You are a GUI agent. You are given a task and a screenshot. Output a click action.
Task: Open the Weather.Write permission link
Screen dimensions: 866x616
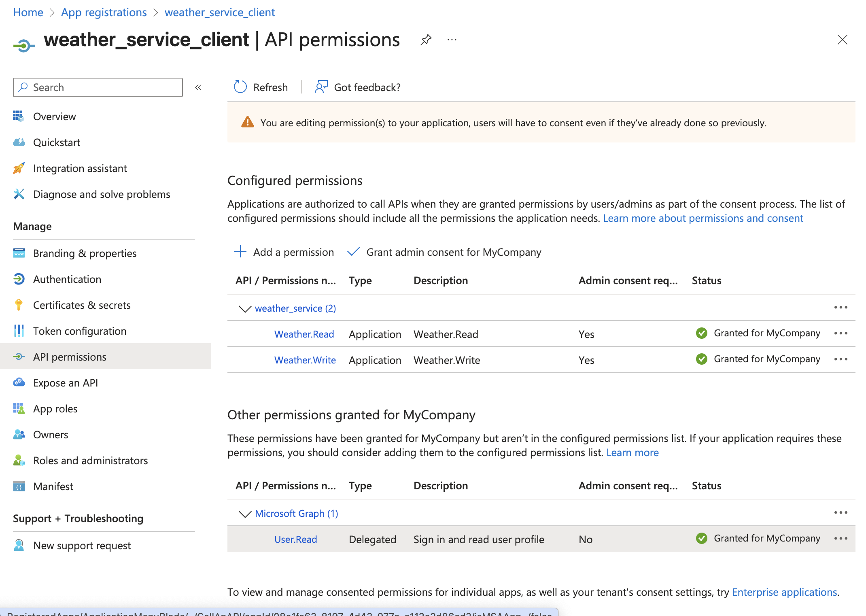(305, 360)
